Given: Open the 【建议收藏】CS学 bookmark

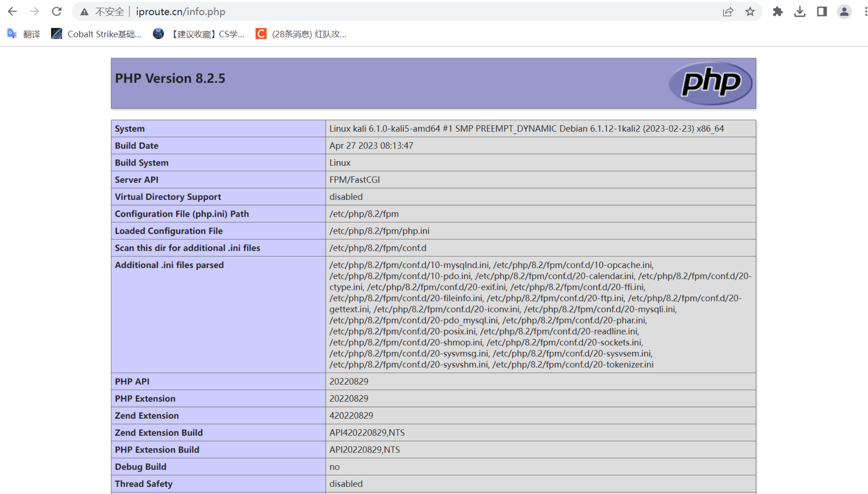Looking at the screenshot, I should (199, 34).
